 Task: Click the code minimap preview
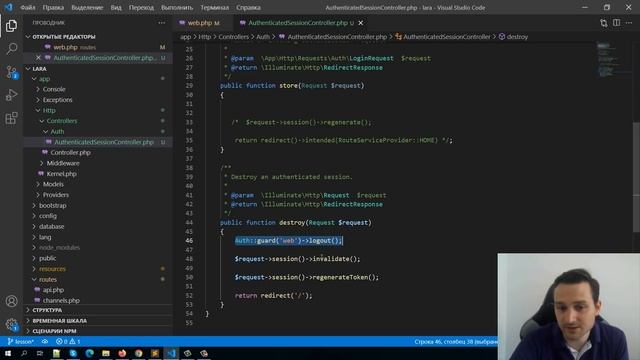point(613,60)
